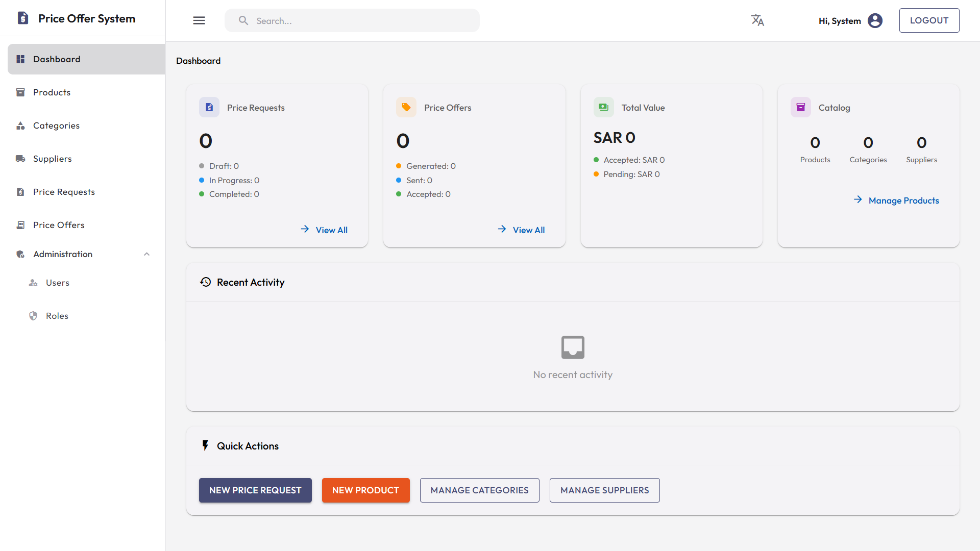Expand the Users entry under Administration

coord(58,282)
